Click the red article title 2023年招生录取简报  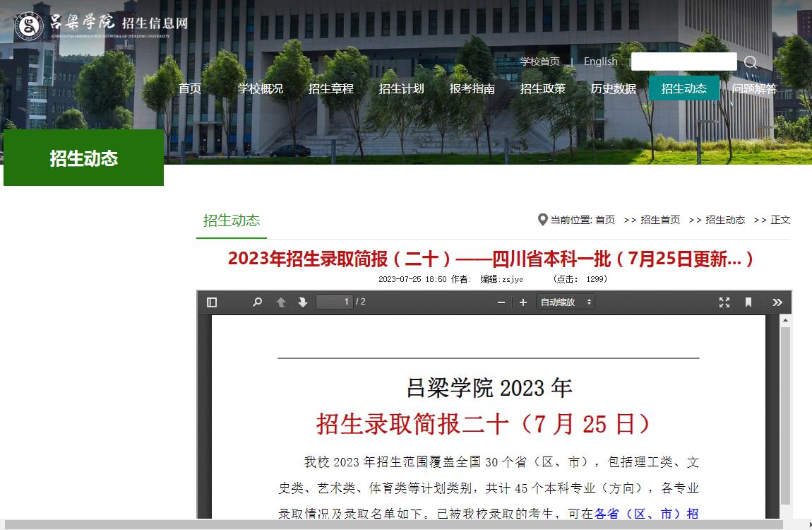coord(491,259)
